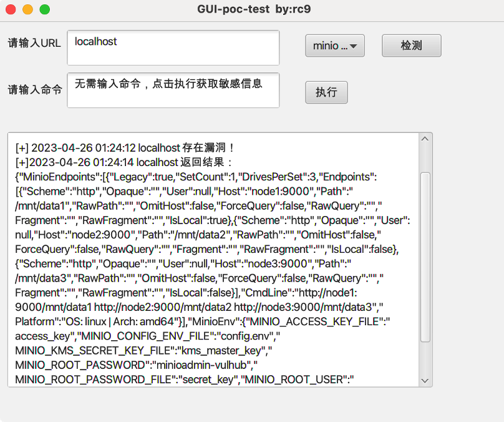Click the output line ending with "返回结果："
The image size is (504, 422).
click(124, 162)
